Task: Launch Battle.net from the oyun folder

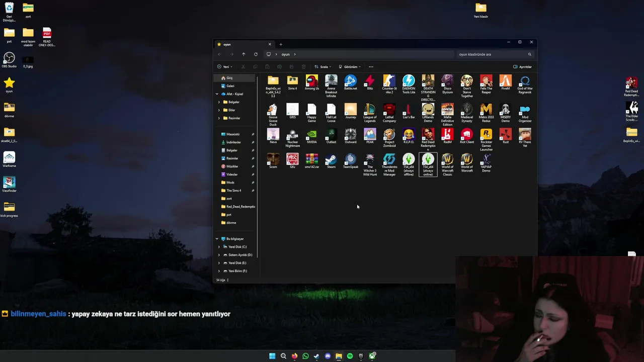Action: click(x=351, y=83)
